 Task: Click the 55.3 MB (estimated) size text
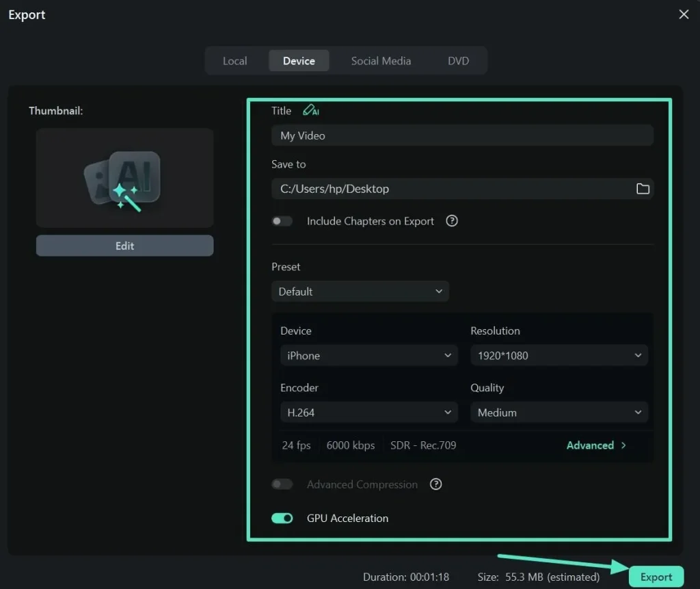(552, 577)
